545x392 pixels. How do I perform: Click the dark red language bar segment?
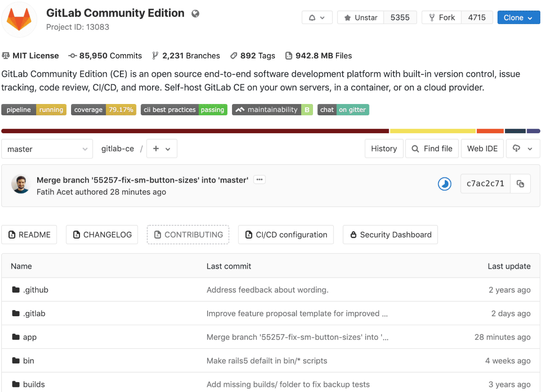pyautogui.click(x=195, y=131)
